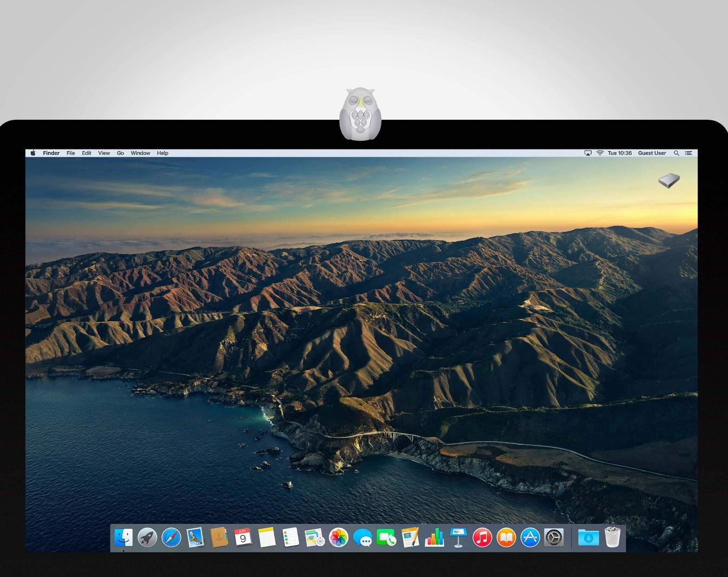This screenshot has width=728, height=577.
Task: Open the Photos app
Action: click(x=337, y=538)
